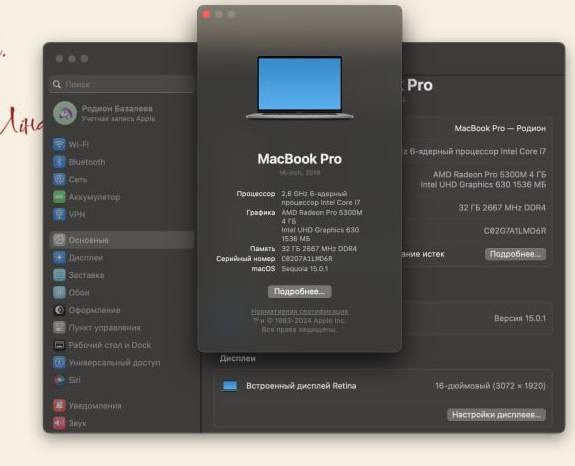Select Bluetooth label in sidebar
The width and height of the screenshot is (575, 466).
click(x=87, y=162)
